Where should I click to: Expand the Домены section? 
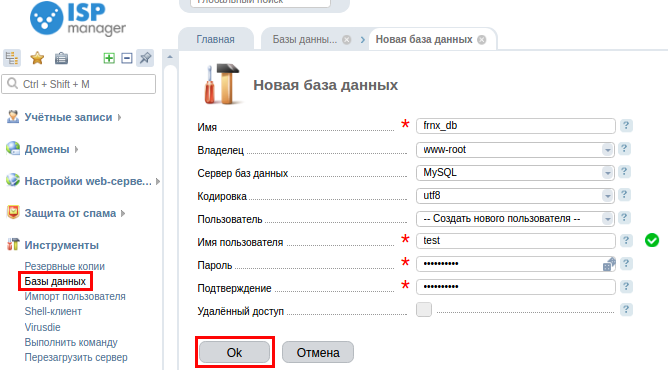coord(47,149)
